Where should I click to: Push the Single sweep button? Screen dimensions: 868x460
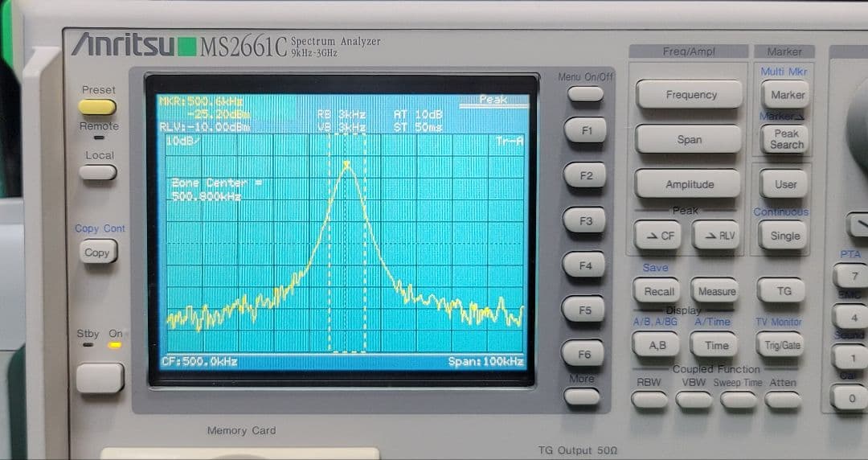(783, 236)
